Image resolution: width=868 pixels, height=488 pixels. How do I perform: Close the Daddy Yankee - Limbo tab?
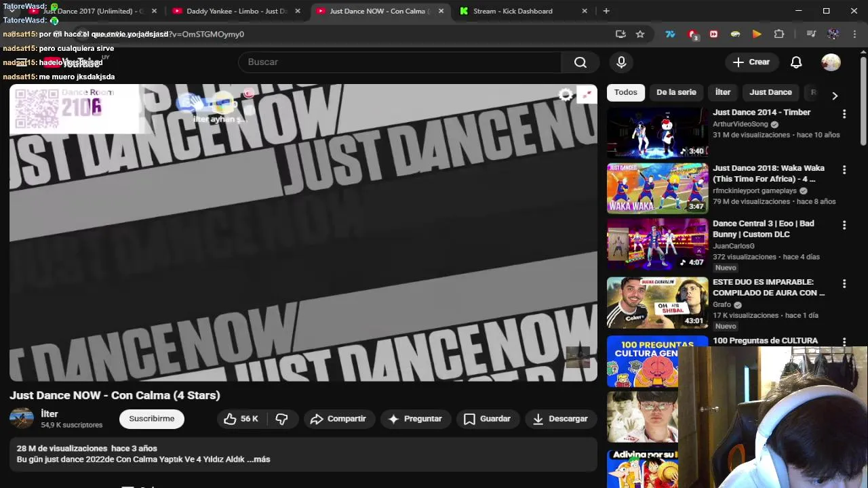pos(298,11)
